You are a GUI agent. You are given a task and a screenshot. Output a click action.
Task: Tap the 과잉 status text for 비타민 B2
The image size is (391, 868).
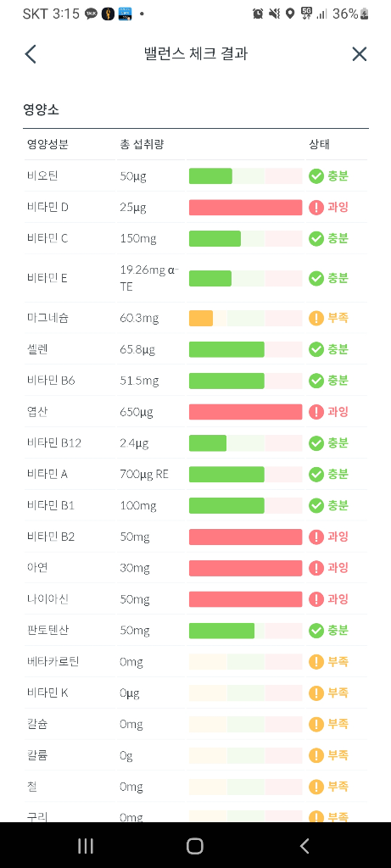[x=338, y=537]
